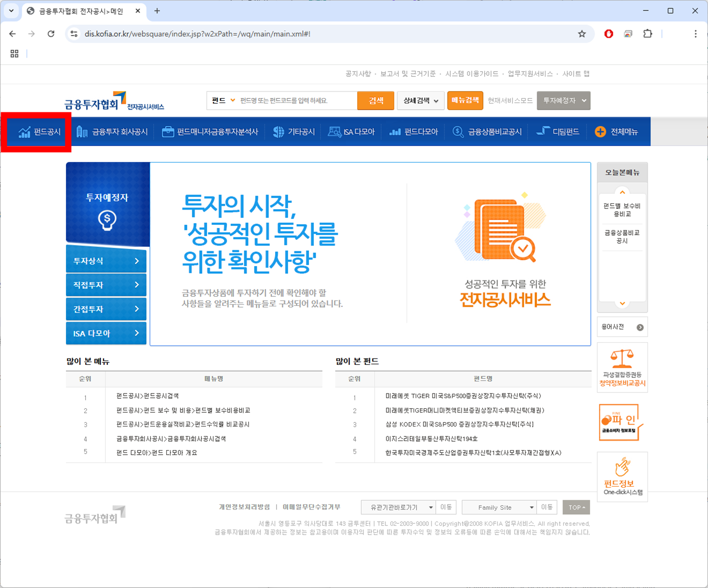Open 전체메뉴 with the plus icon
Viewport: 708px width, 588px height.
(616, 132)
